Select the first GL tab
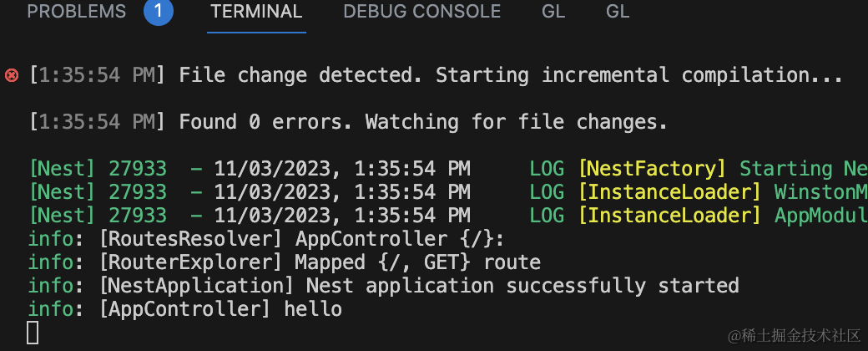 tap(553, 13)
